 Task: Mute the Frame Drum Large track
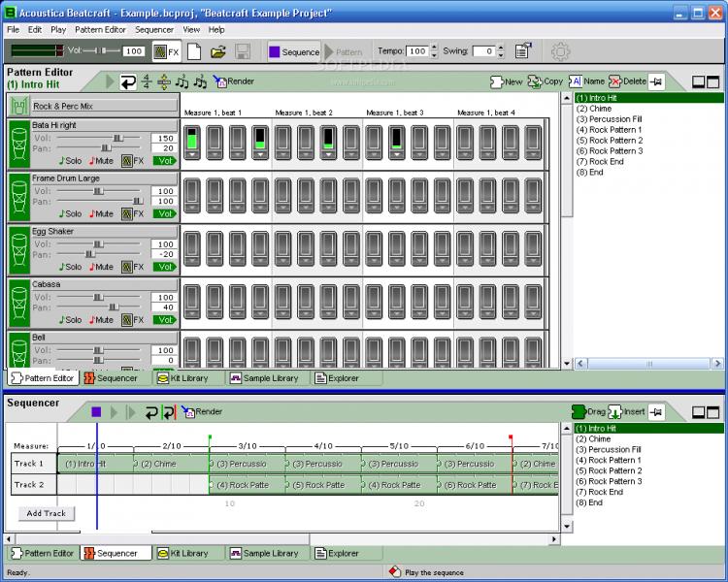click(101, 214)
